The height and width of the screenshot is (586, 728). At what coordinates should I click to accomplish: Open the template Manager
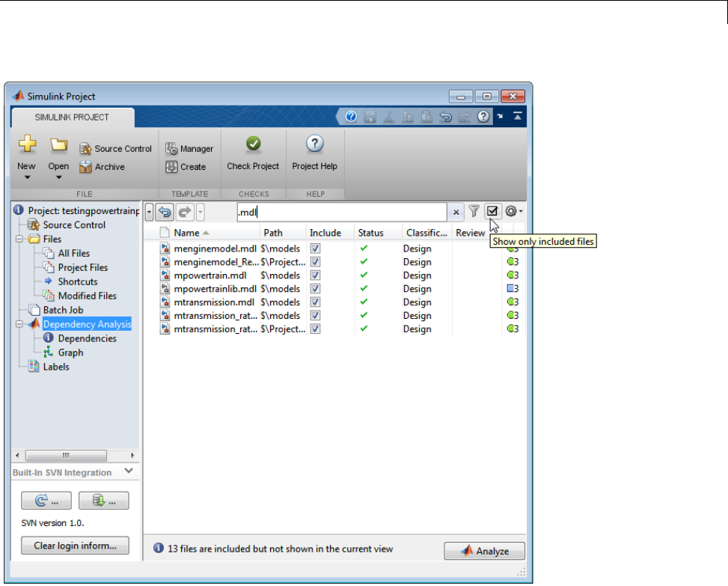189,149
